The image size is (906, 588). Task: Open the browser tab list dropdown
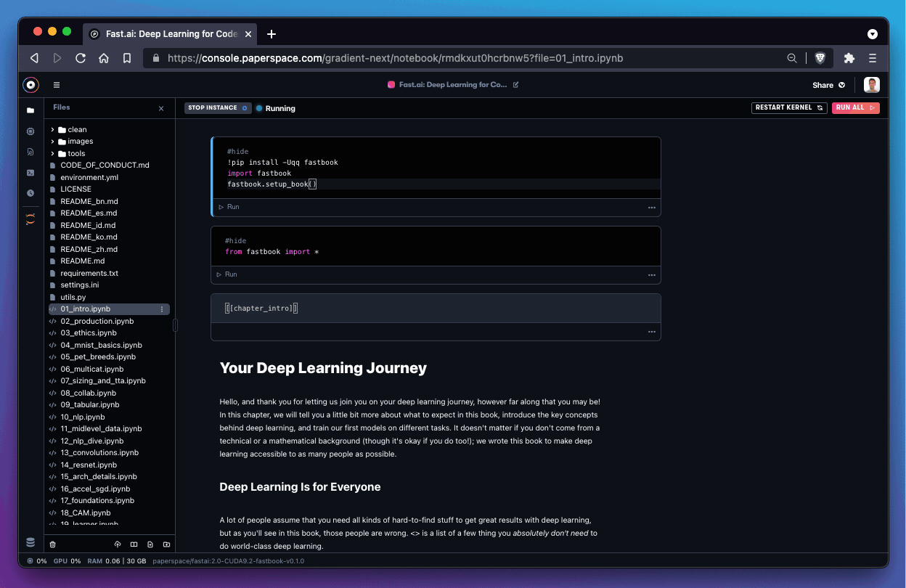[873, 34]
